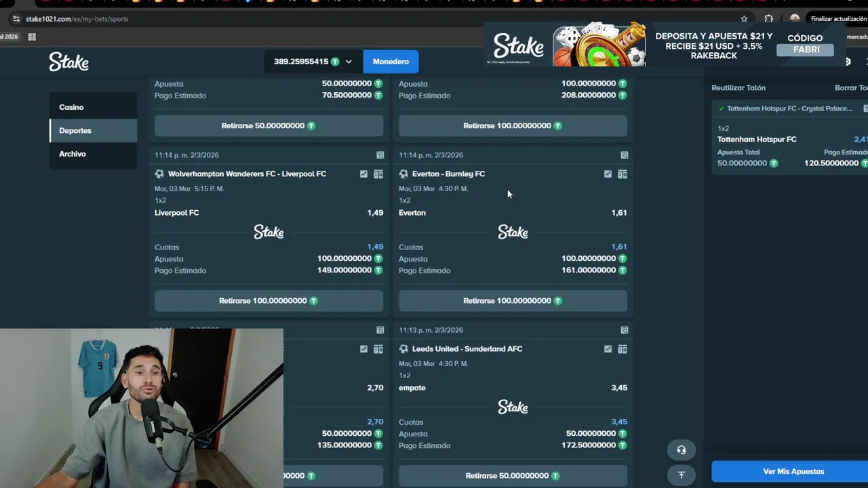Viewport: 868px width, 488px height.
Task: Click Everton odds value 1,61 in blue
Action: point(618,247)
